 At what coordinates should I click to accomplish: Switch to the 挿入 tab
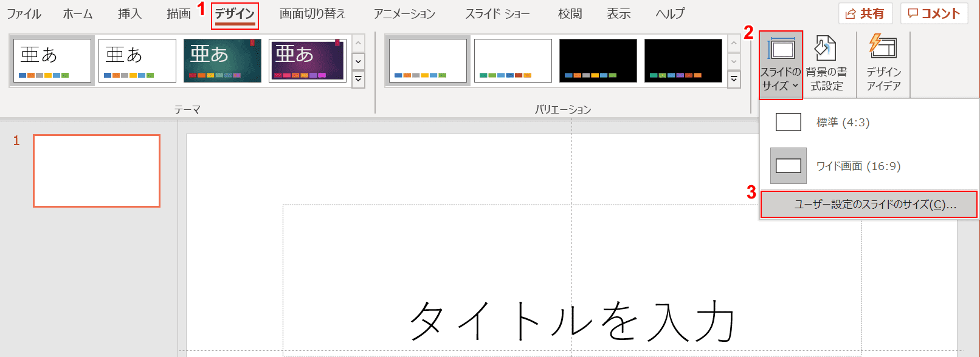click(129, 14)
